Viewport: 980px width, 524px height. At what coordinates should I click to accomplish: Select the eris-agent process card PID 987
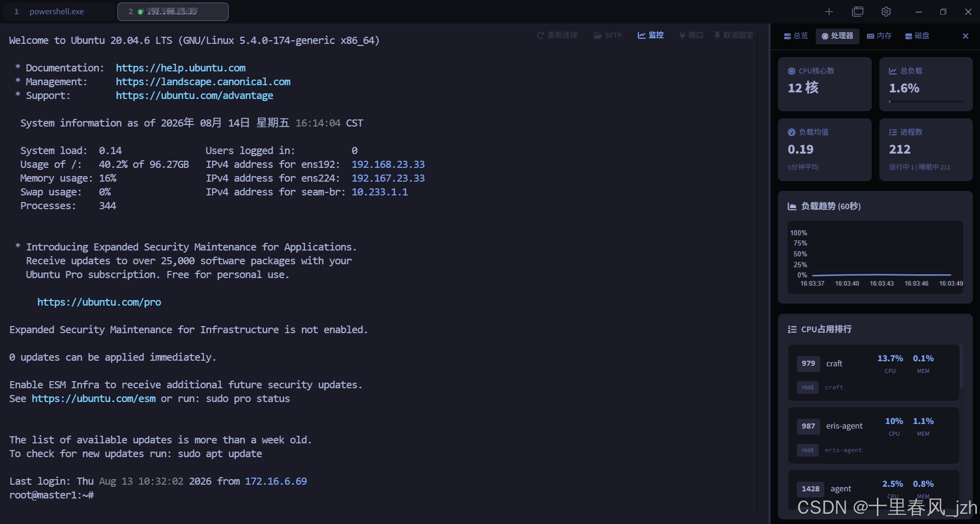tap(873, 435)
